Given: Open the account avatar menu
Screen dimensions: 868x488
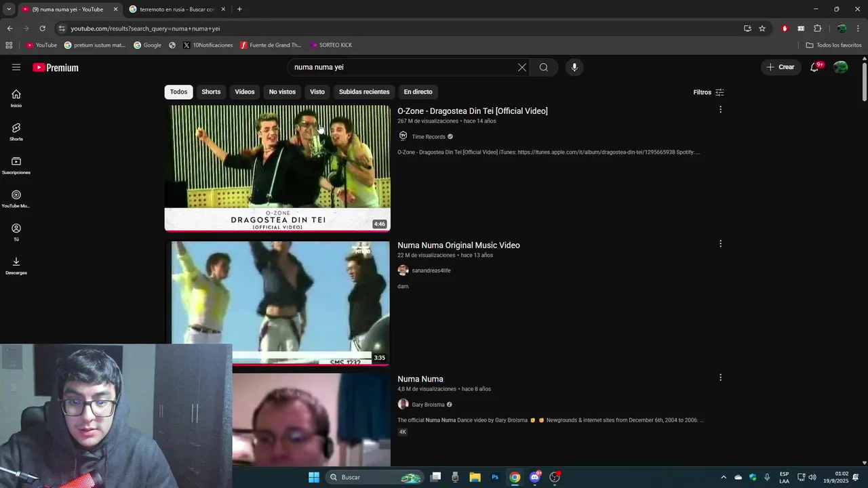Looking at the screenshot, I should [840, 67].
